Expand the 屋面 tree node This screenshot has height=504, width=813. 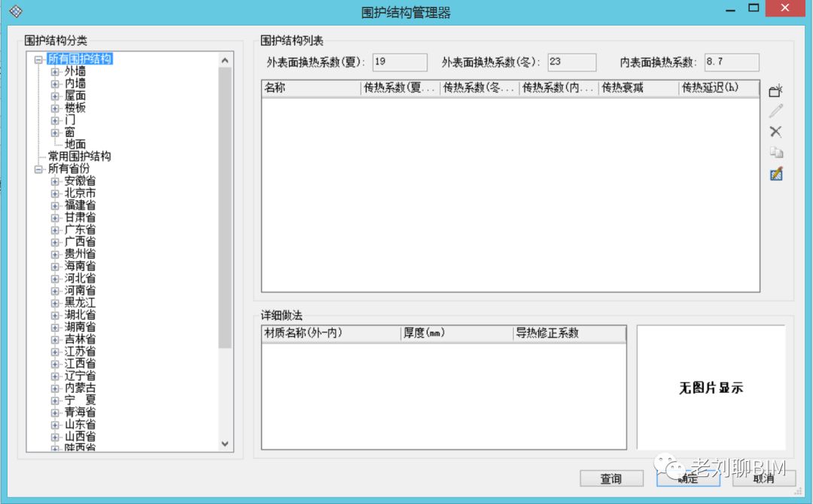click(x=55, y=96)
